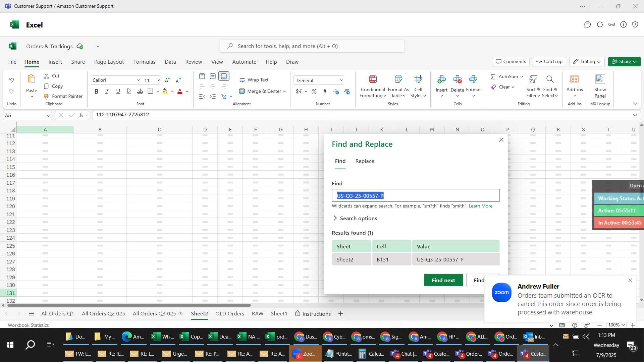The width and height of the screenshot is (644, 362).
Task: Select the B131 result row cell
Action: pos(391,260)
